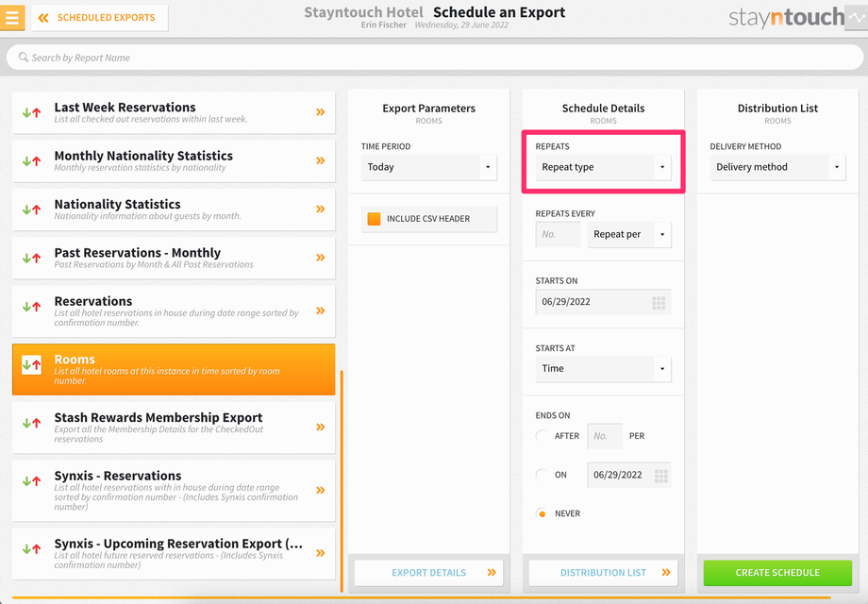Click the activity pulse icon beside the logo
868x604 pixels.
coord(857,18)
